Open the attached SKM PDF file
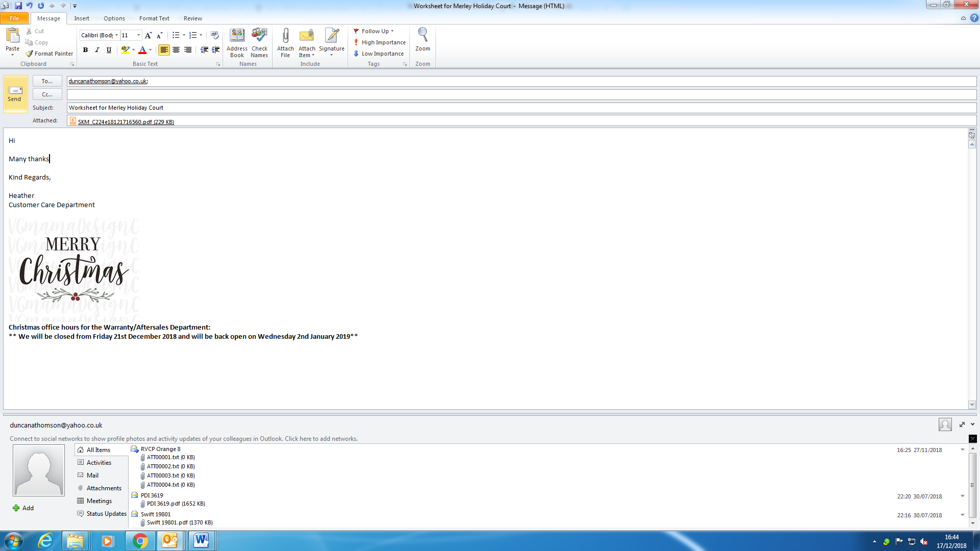The image size is (980, 551). coord(126,122)
